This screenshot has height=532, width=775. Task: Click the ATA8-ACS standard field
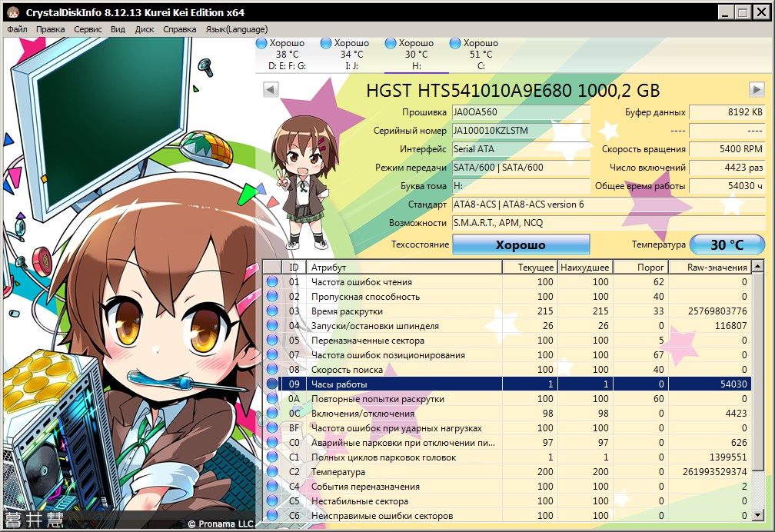608,204
